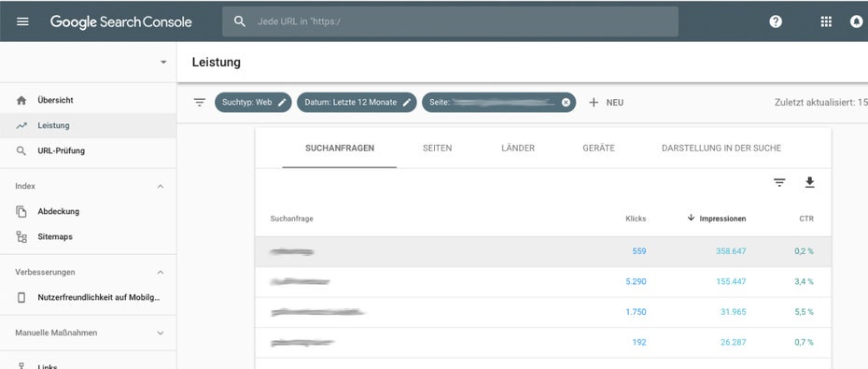
Task: Click the Übersicht home icon
Action: point(21,100)
